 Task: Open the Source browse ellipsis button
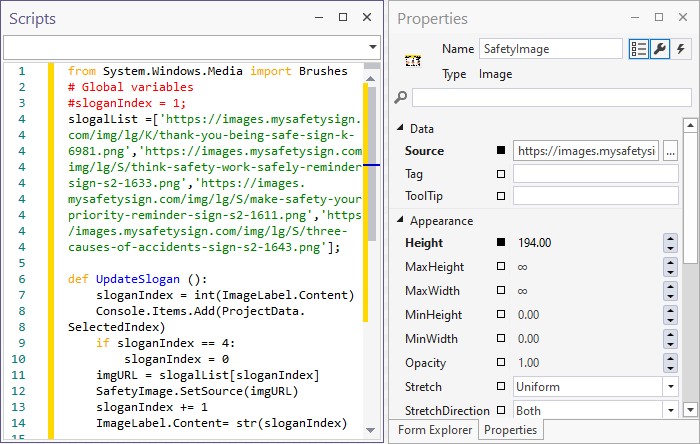coord(670,151)
